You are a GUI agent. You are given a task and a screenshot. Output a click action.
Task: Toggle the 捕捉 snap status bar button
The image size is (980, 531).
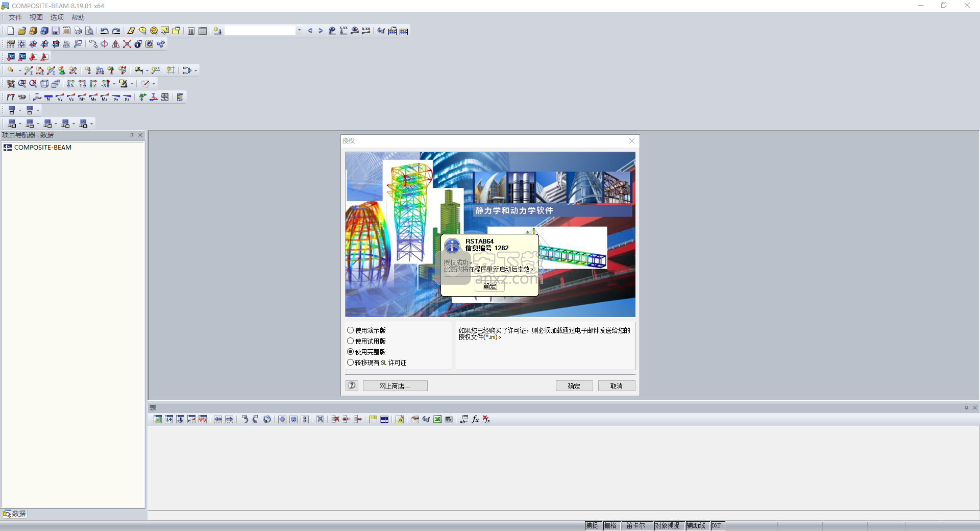pyautogui.click(x=592, y=526)
